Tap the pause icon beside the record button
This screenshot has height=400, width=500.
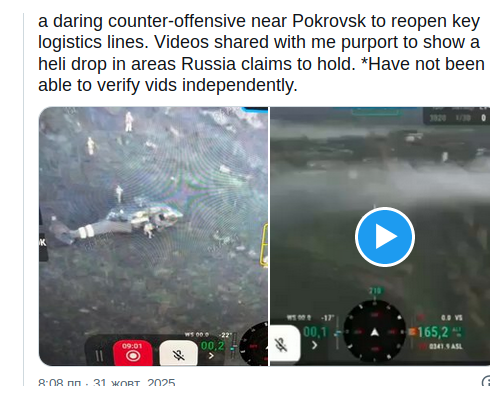click(99, 356)
